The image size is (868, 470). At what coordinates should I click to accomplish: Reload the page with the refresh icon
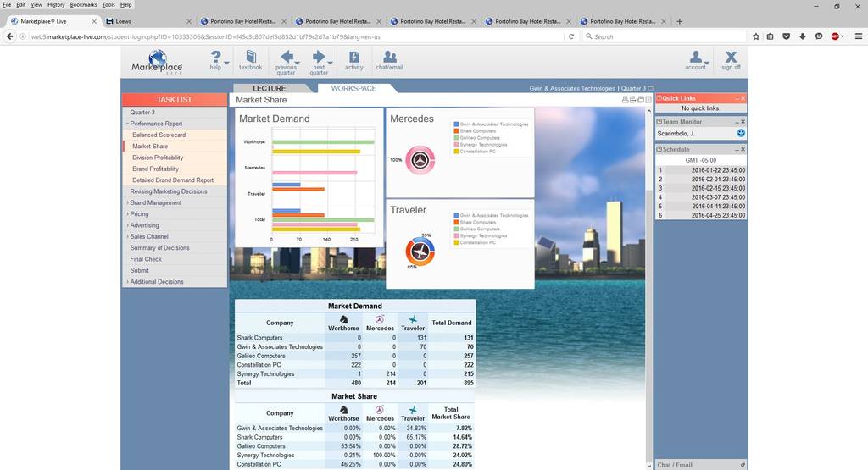(571, 36)
